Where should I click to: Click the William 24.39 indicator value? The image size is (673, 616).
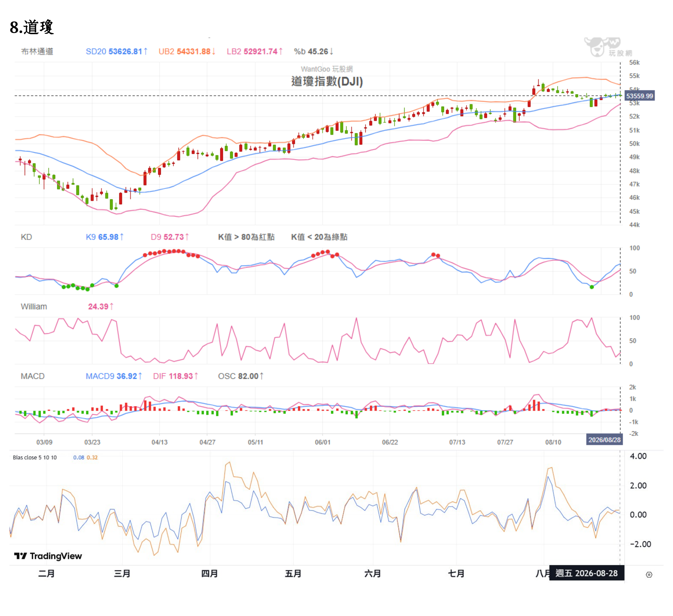pyautogui.click(x=101, y=307)
